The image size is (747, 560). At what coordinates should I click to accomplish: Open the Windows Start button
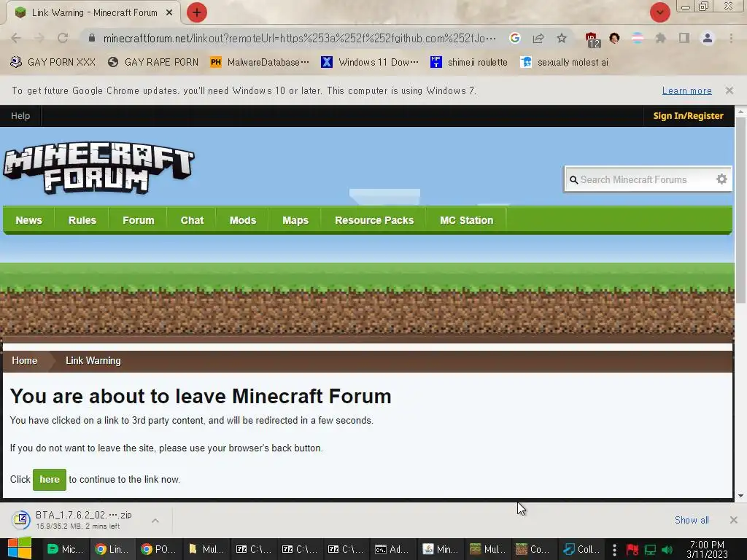(x=20, y=548)
